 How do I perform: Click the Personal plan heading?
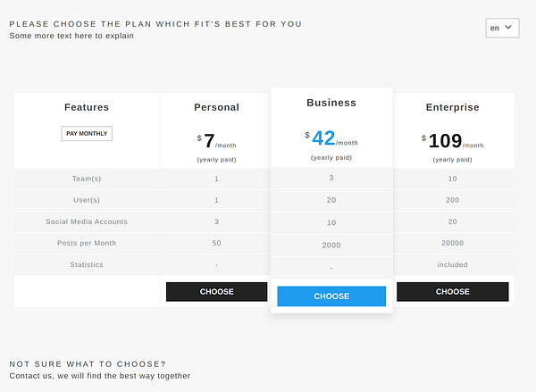click(x=216, y=107)
